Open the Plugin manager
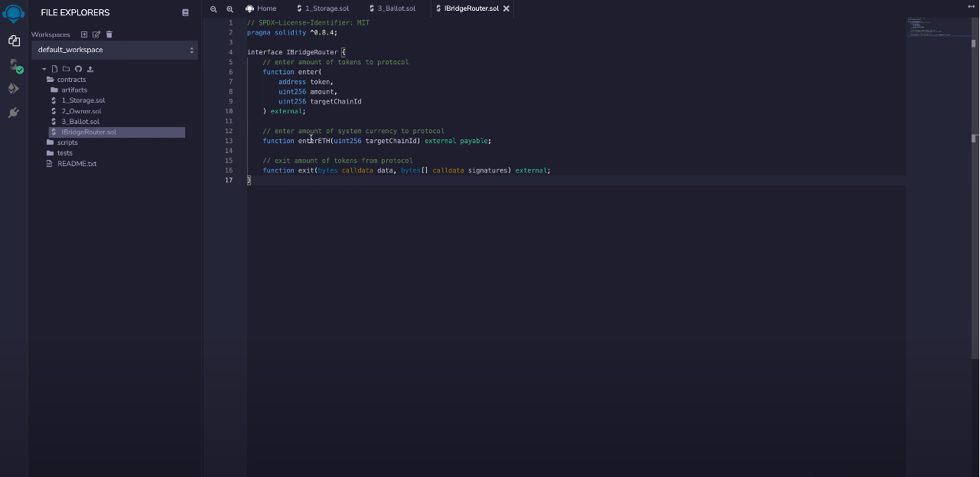 click(x=14, y=113)
